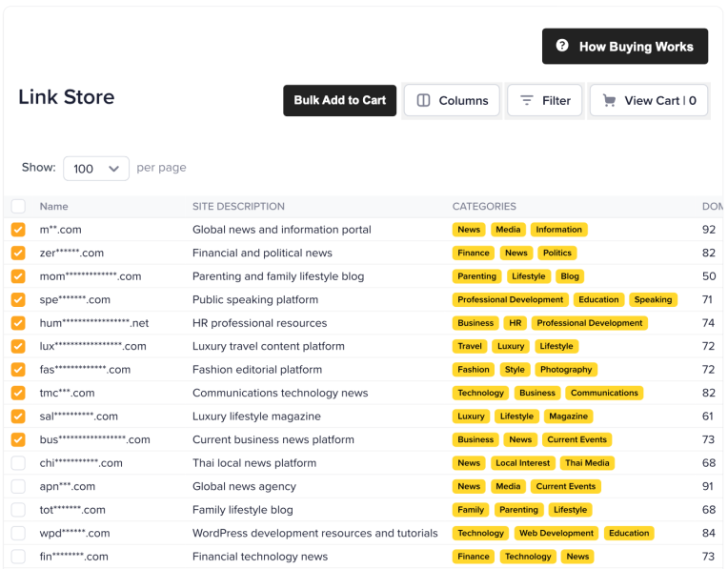Click the Photography tag in fashion row
The width and height of the screenshot is (728, 569).
pyautogui.click(x=565, y=370)
